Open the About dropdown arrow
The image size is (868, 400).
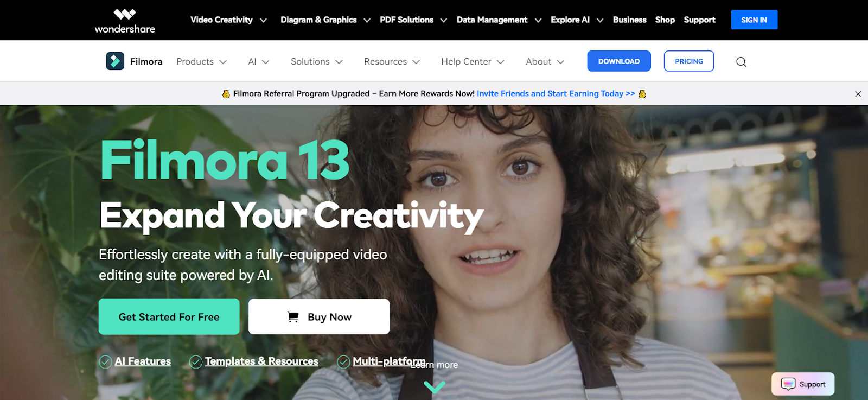point(561,62)
